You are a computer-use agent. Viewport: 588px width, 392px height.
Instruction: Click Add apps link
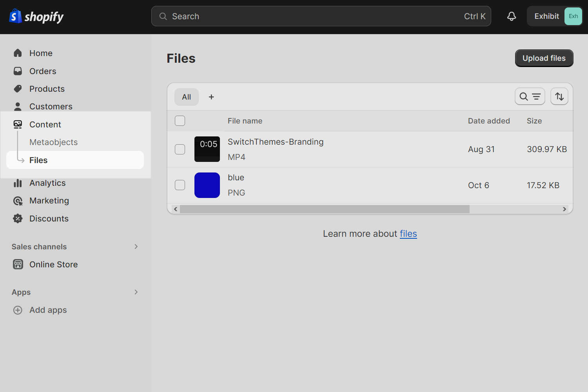coord(48,310)
